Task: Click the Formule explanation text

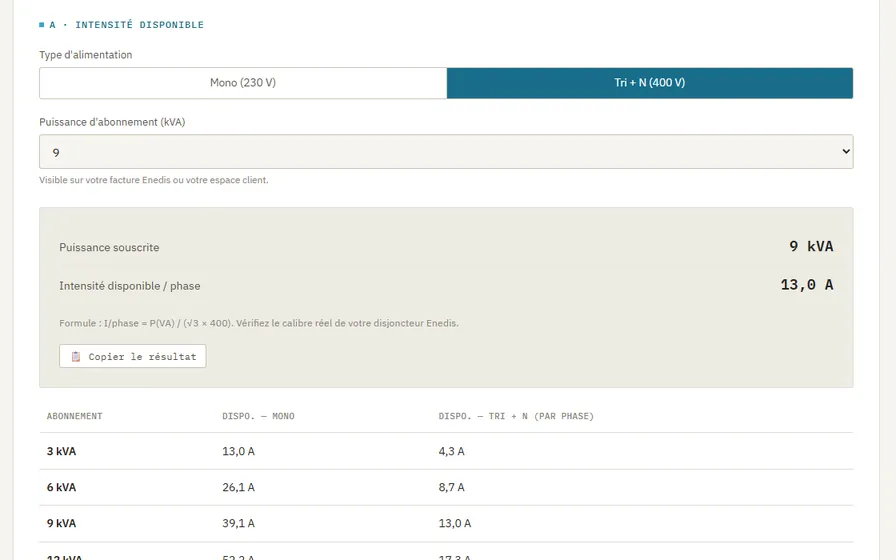Action: pyautogui.click(x=259, y=323)
